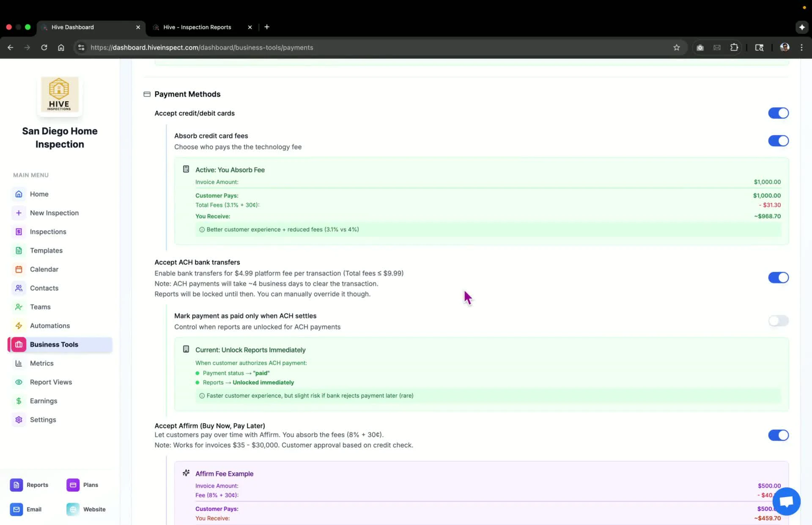The height and width of the screenshot is (525, 812).
Task: Select the Templates sidebar icon
Action: [x=19, y=251]
